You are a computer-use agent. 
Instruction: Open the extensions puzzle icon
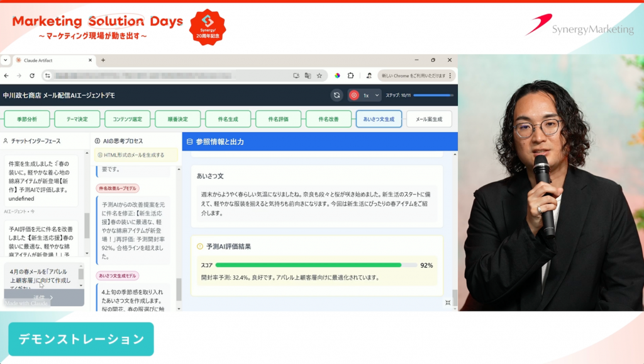click(350, 76)
